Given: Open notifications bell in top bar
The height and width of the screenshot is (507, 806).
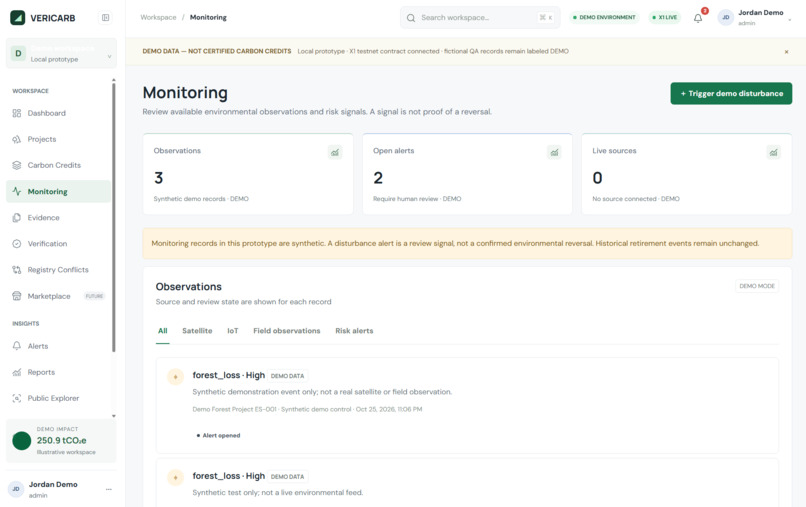Looking at the screenshot, I should click(x=698, y=18).
